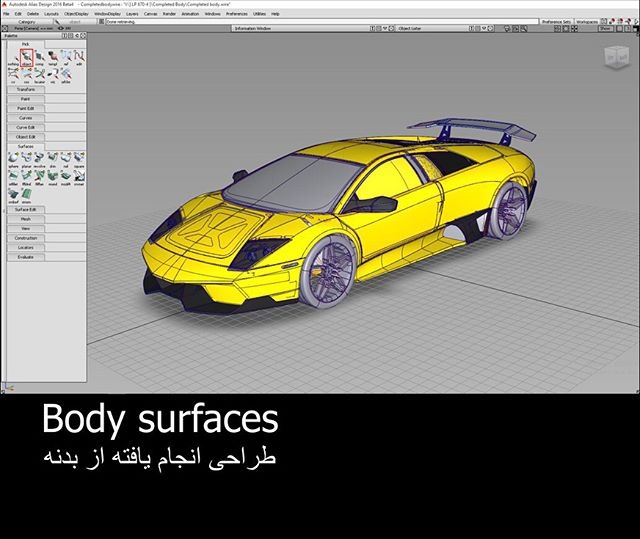
Task: Click the Show button in viewport bar
Action: coord(604,29)
